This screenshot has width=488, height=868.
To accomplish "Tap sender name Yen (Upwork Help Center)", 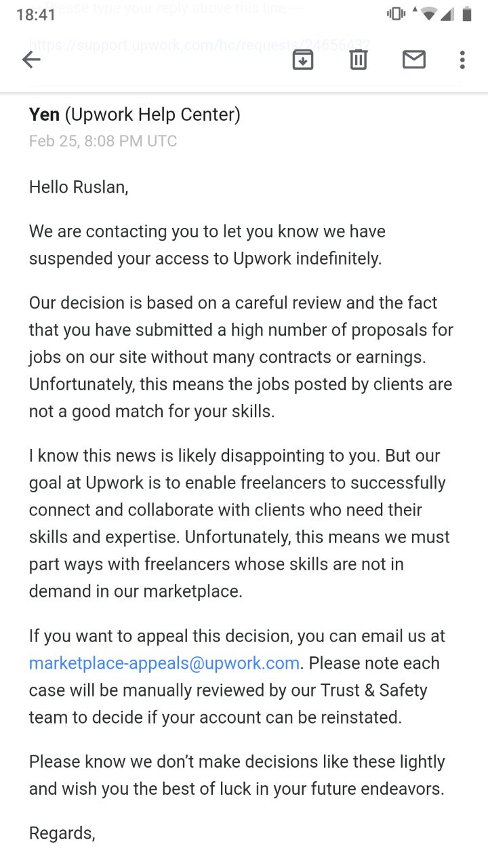I will click(135, 115).
